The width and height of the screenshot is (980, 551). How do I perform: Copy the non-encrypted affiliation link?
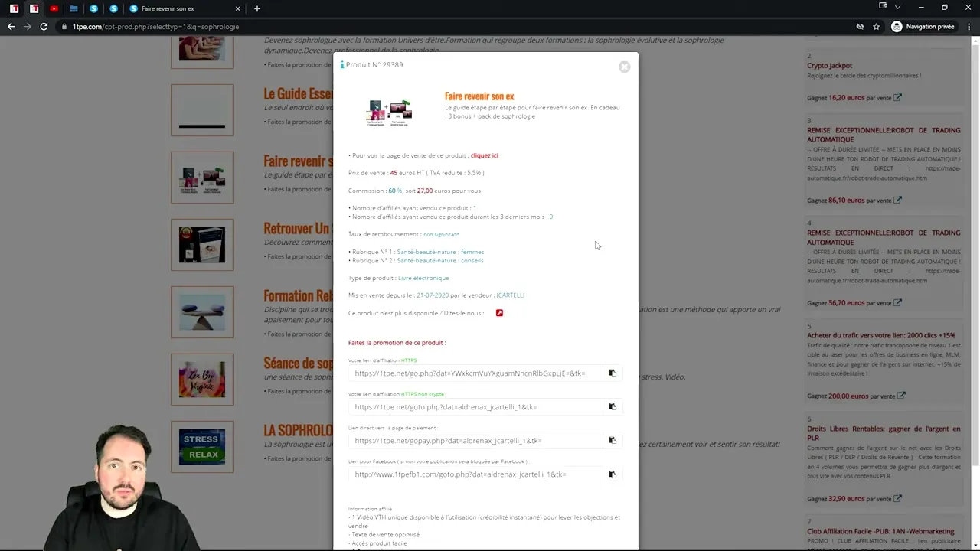[612, 406]
